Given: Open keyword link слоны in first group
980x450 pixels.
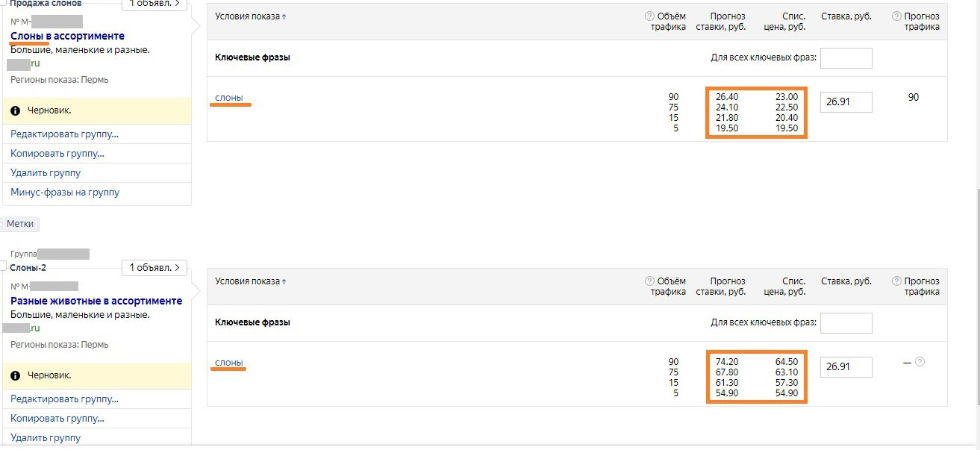Looking at the screenshot, I should click(x=229, y=97).
